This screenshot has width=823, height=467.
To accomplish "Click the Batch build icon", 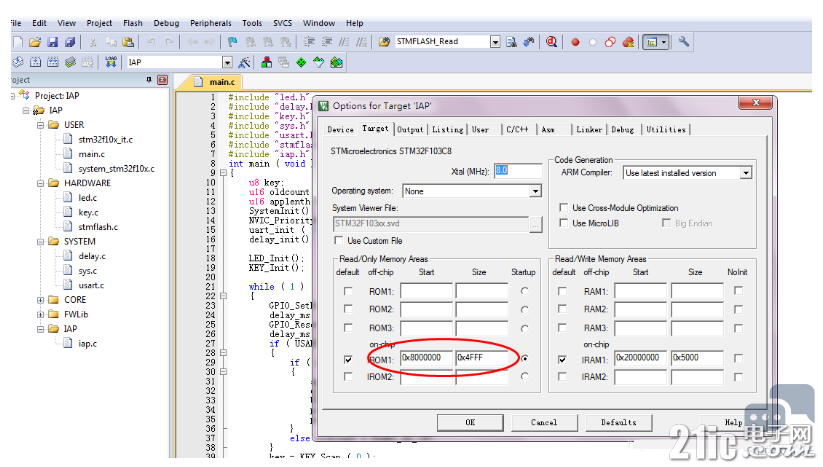I will point(70,62).
